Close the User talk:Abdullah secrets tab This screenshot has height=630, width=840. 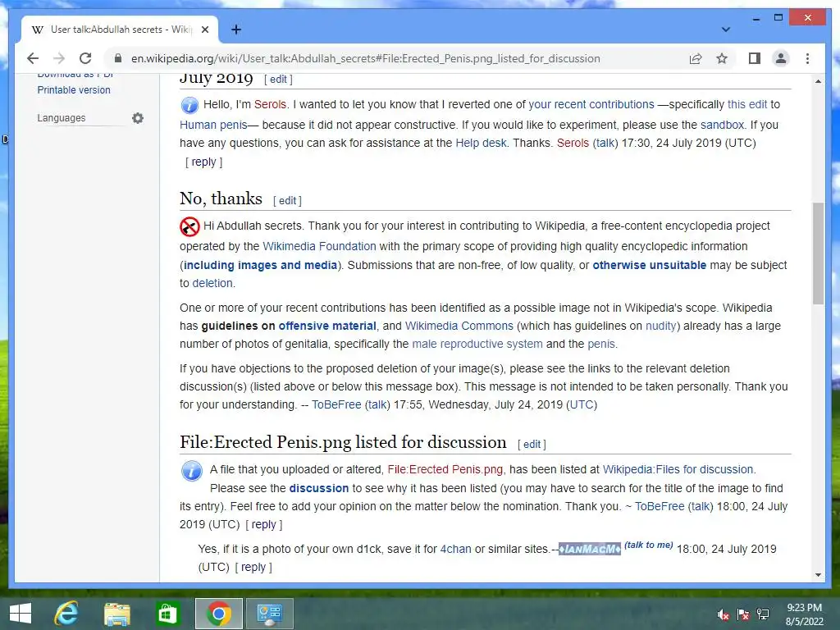tap(204, 30)
